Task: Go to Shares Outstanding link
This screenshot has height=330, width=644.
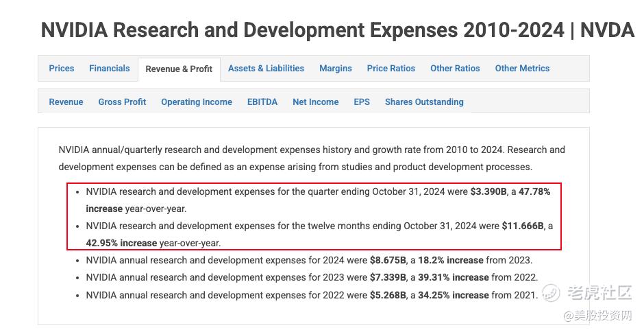Action: (424, 102)
